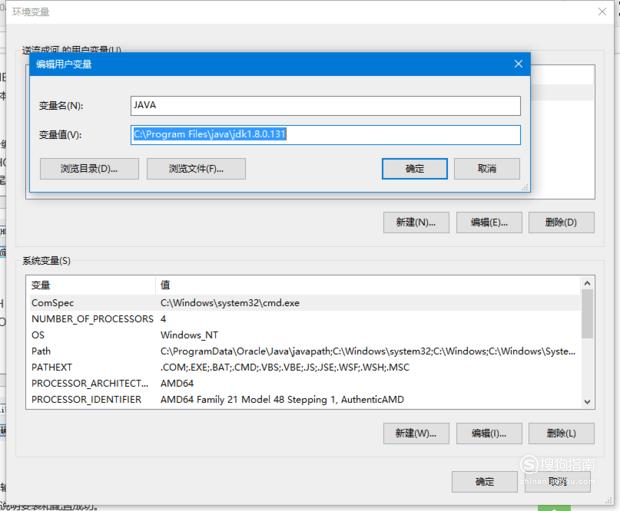Cancel with 取消 in edit variable dialog
This screenshot has width=620, height=511.
coord(487,169)
